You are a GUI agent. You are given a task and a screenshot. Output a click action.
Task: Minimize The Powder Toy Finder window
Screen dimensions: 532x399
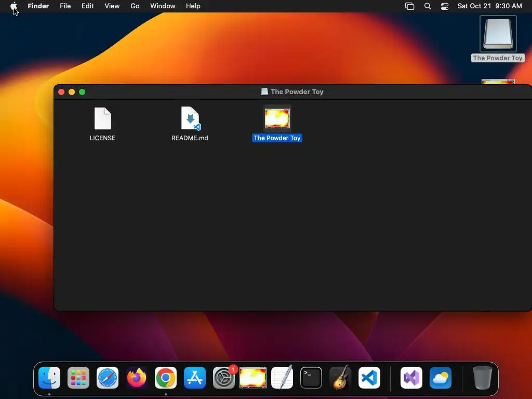click(72, 92)
